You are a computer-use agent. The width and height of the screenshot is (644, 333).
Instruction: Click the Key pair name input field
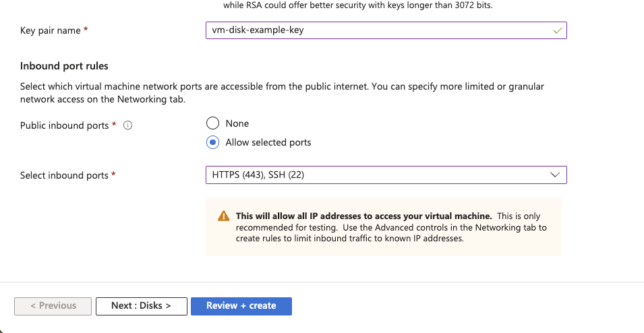click(x=386, y=30)
